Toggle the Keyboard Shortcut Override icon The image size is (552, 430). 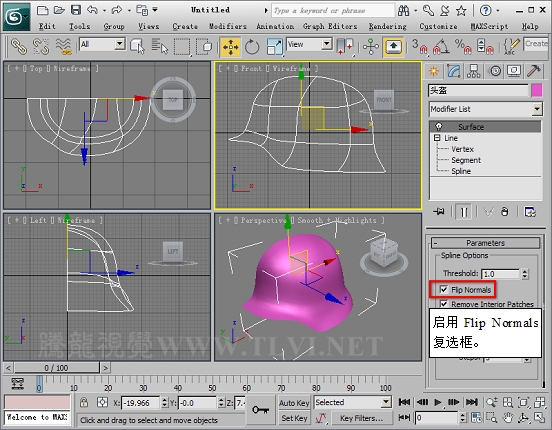(393, 46)
